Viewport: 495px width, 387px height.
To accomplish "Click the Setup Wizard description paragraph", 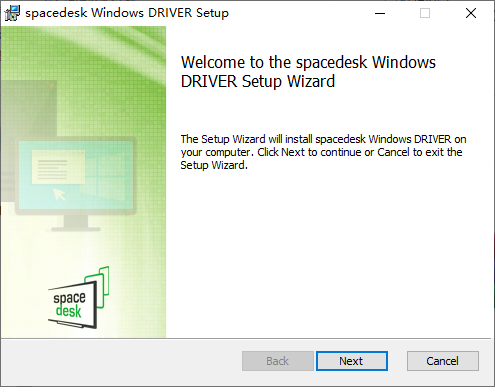I will point(323,152).
